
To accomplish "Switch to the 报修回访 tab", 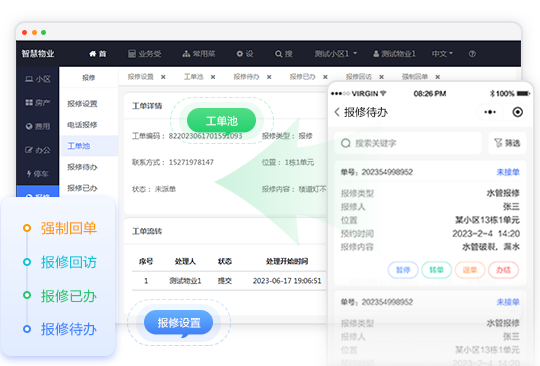I will pyautogui.click(x=359, y=77).
